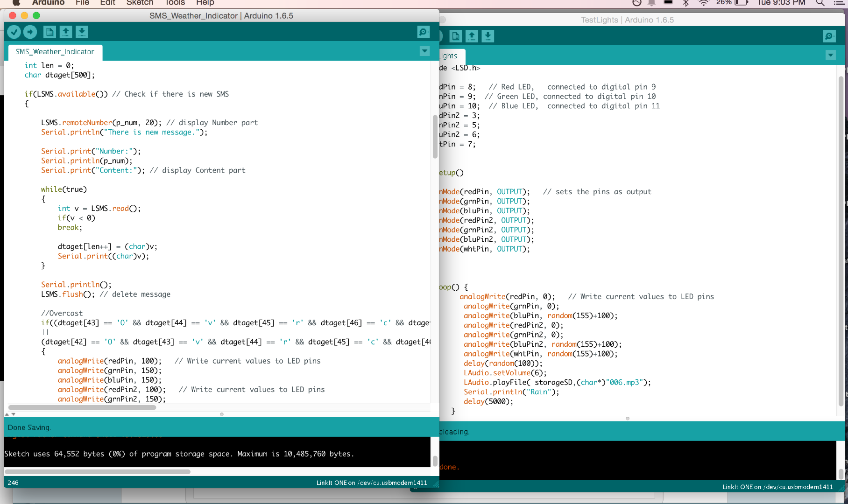Click "LAudio.playFile" line in TestLights
The image size is (848, 504).
[x=558, y=383]
